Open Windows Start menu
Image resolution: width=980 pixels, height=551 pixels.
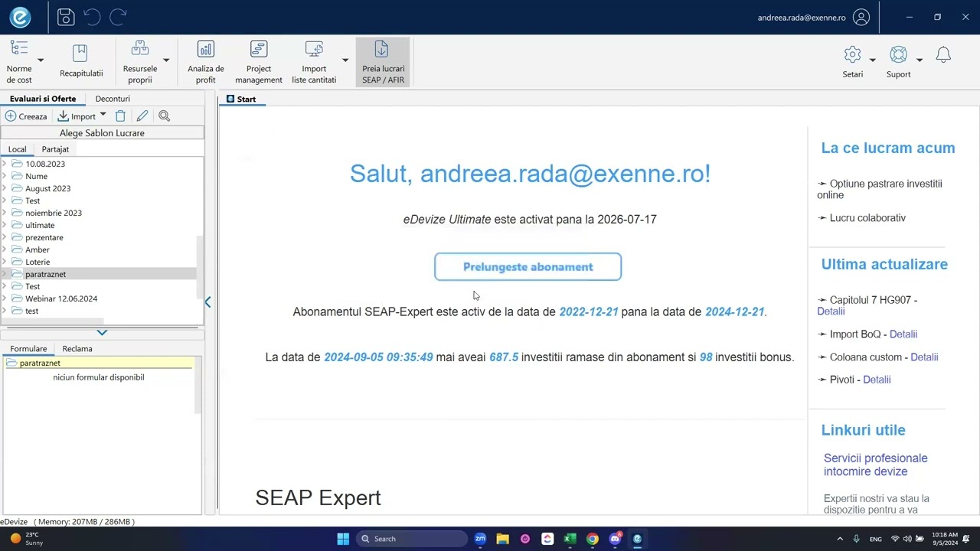point(343,539)
